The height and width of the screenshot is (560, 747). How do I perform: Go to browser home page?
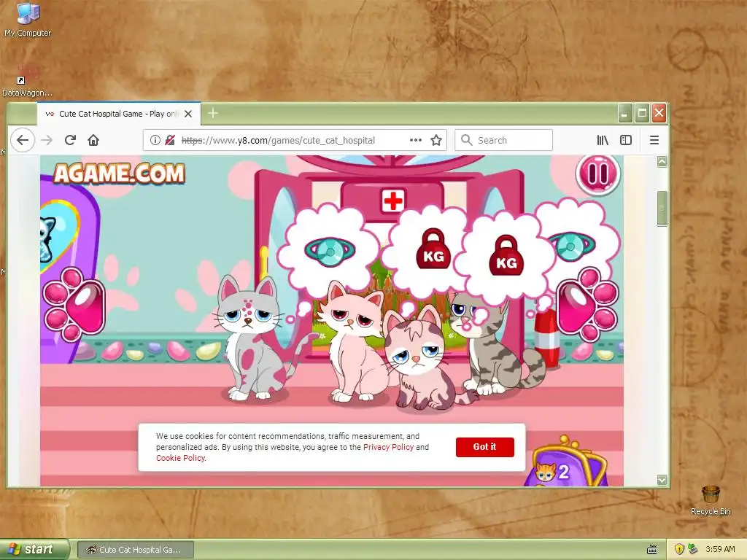(93, 140)
